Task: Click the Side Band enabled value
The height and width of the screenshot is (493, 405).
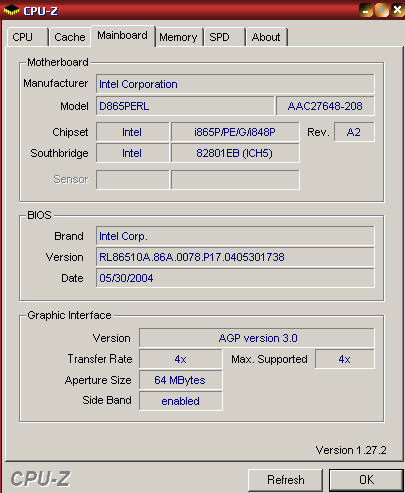Action: tap(180, 401)
